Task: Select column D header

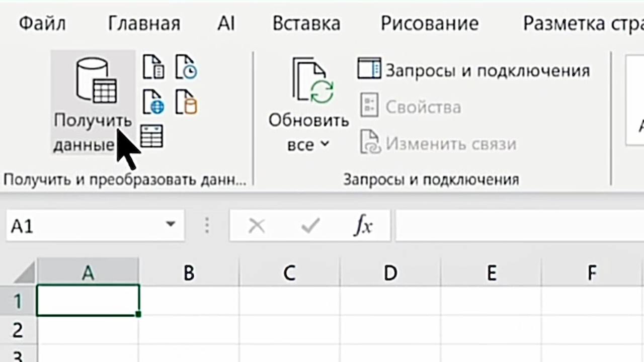Action: (390, 273)
